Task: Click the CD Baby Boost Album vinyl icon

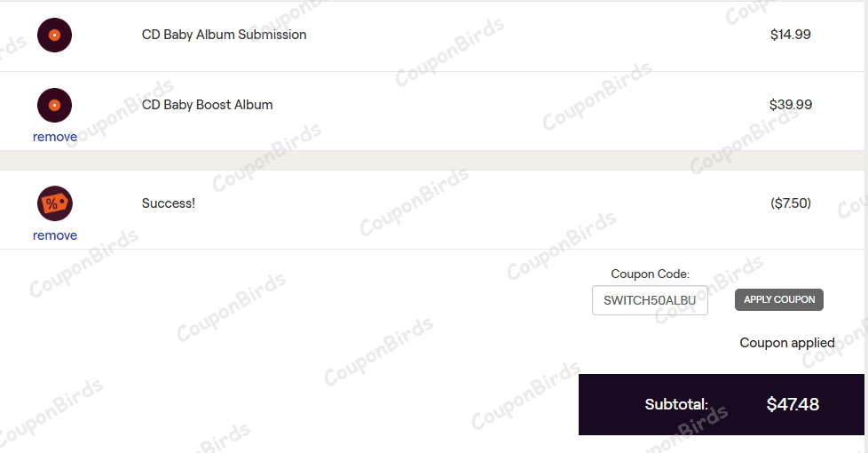Action: pyautogui.click(x=54, y=105)
